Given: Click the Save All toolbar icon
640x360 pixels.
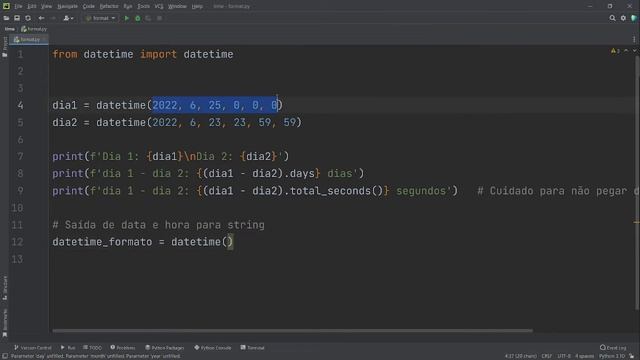Looking at the screenshot, I should [x=17, y=18].
